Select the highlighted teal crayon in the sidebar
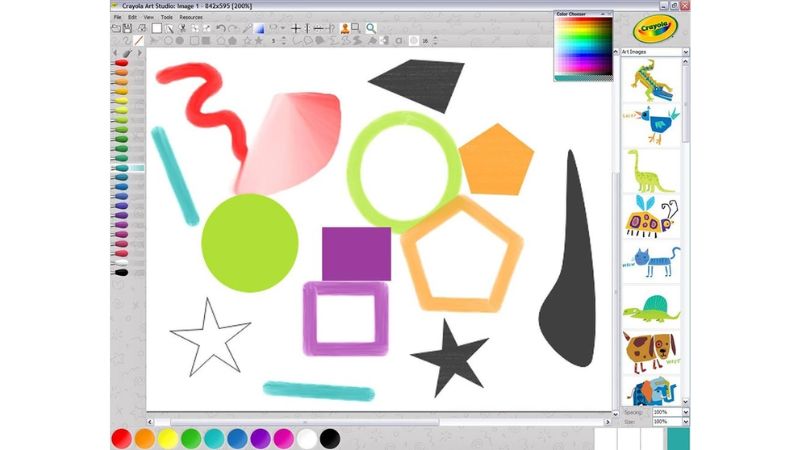The image size is (800, 450). tap(122, 168)
